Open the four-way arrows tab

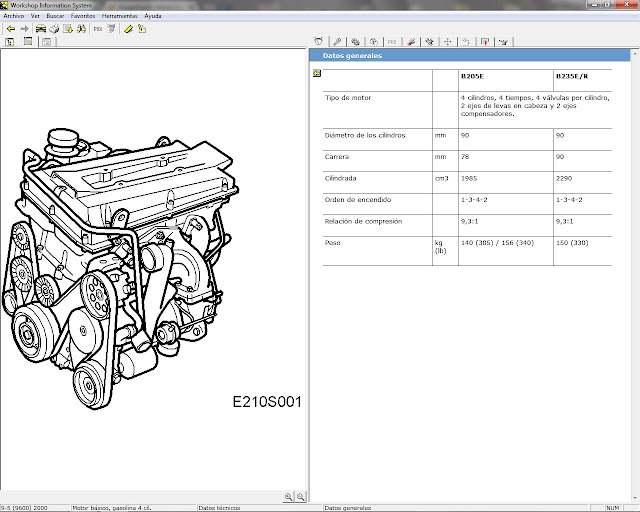(x=448, y=42)
